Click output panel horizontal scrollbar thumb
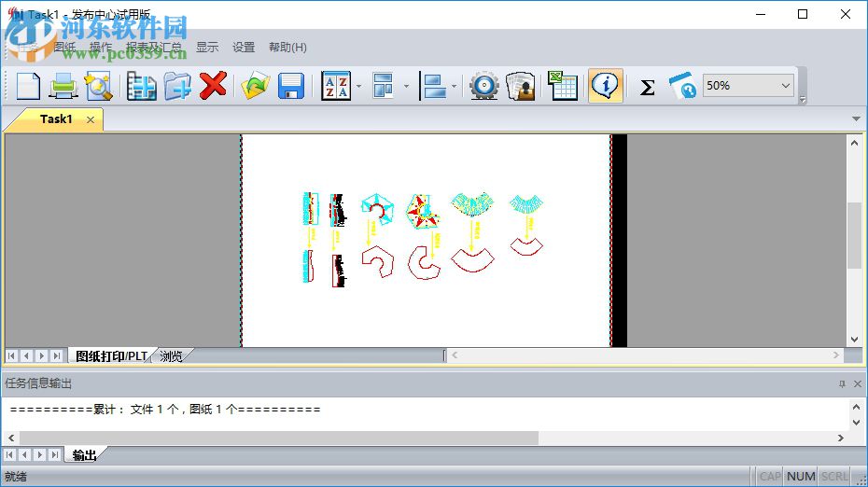Screen dimensions: 868x487 pyautogui.click(x=279, y=438)
